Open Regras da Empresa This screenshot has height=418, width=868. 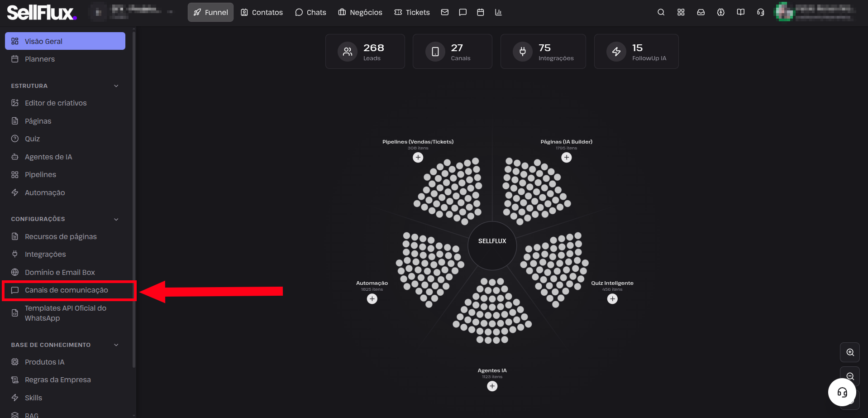click(65, 380)
